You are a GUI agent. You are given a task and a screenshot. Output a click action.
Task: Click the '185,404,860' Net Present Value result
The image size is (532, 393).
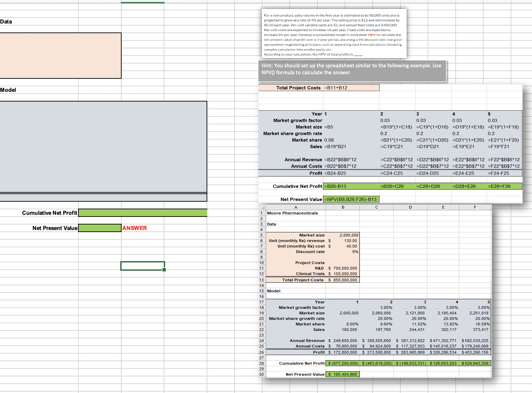point(345,375)
